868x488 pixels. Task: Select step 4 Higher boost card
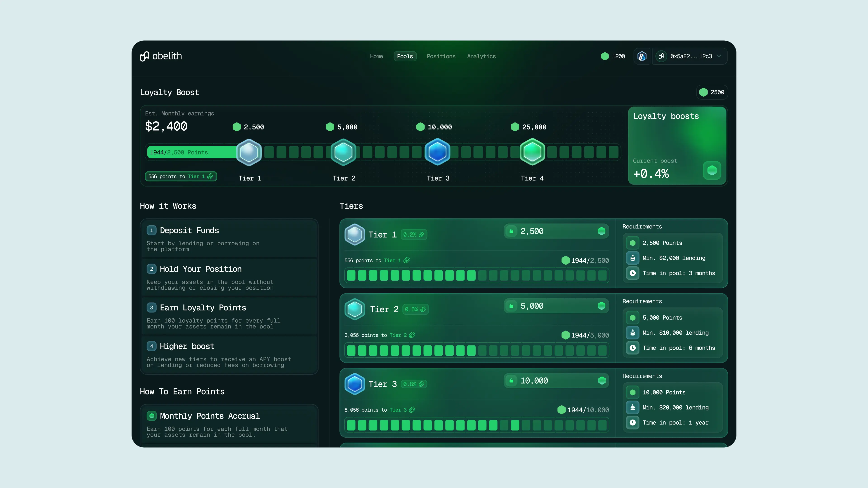(229, 355)
